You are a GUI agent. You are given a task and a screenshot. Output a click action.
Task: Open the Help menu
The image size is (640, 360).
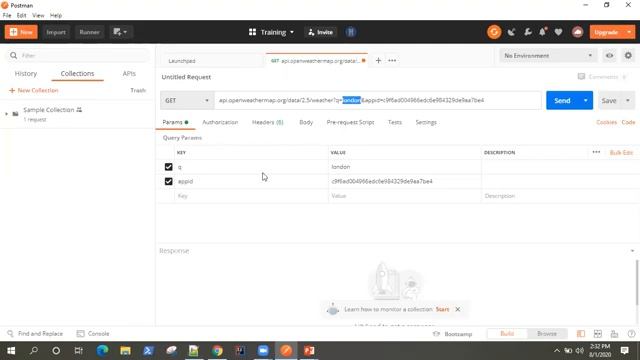pos(56,16)
